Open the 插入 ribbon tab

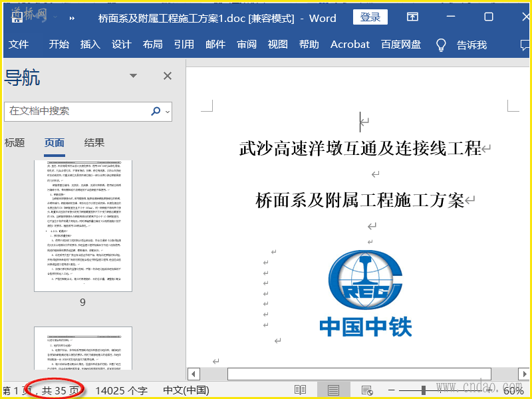tap(90, 45)
